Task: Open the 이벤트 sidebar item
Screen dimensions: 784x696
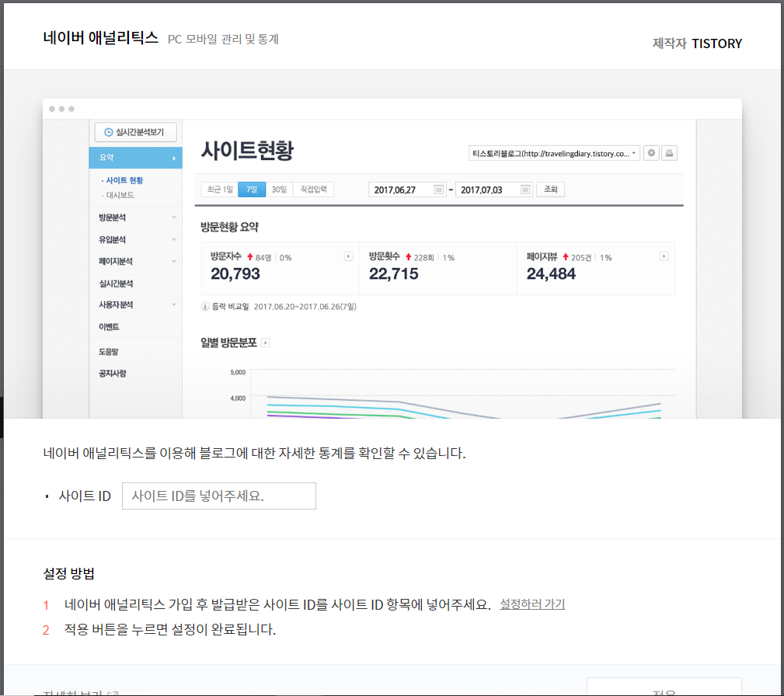Action: (x=109, y=327)
